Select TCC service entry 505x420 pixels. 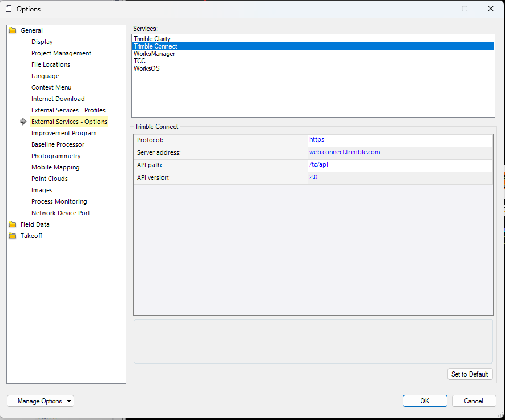click(139, 61)
